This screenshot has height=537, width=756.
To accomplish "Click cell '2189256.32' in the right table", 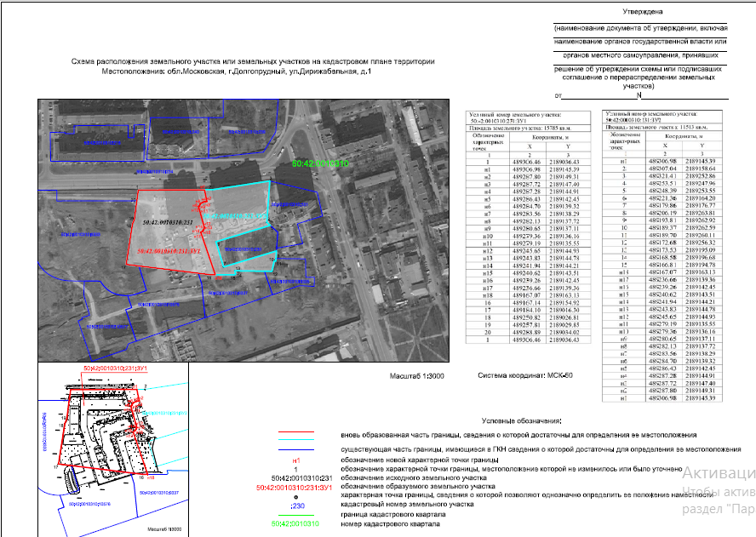I will [x=700, y=243].
